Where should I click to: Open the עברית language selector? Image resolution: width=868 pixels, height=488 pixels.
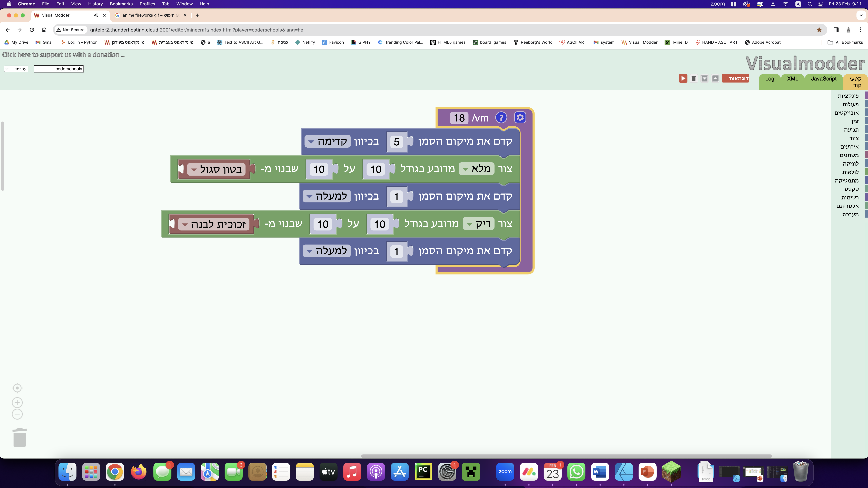[x=16, y=69]
